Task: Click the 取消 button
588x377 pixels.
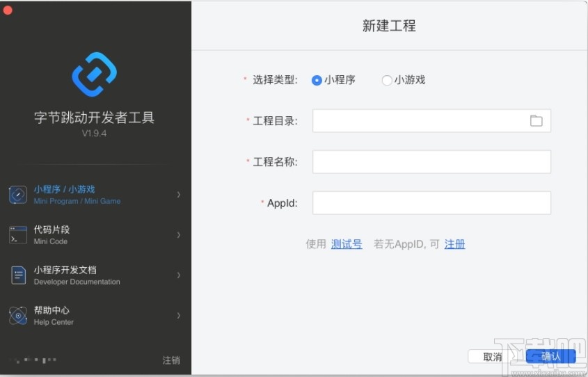Action: tap(493, 357)
